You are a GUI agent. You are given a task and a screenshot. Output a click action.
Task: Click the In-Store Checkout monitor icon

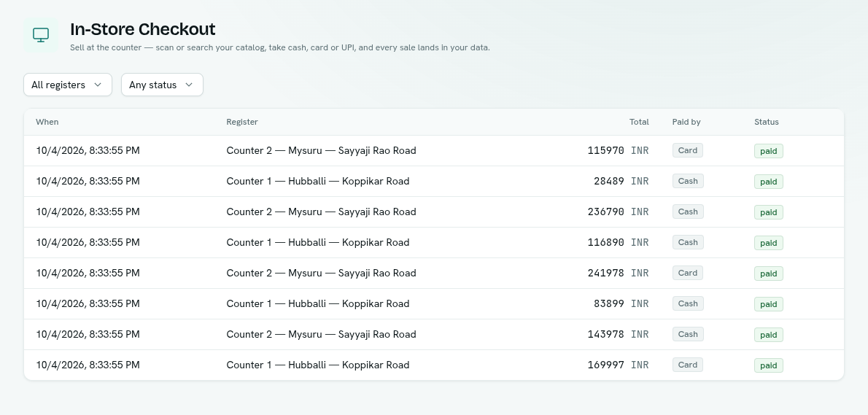(x=41, y=35)
